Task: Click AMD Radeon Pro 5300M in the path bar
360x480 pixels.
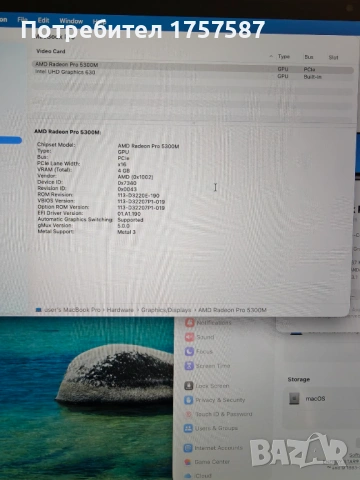Action: point(232,310)
